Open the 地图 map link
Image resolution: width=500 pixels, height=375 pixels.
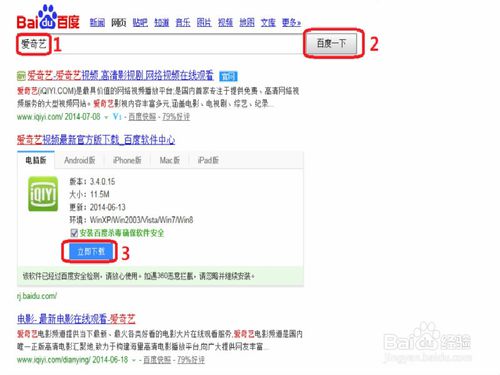click(247, 23)
